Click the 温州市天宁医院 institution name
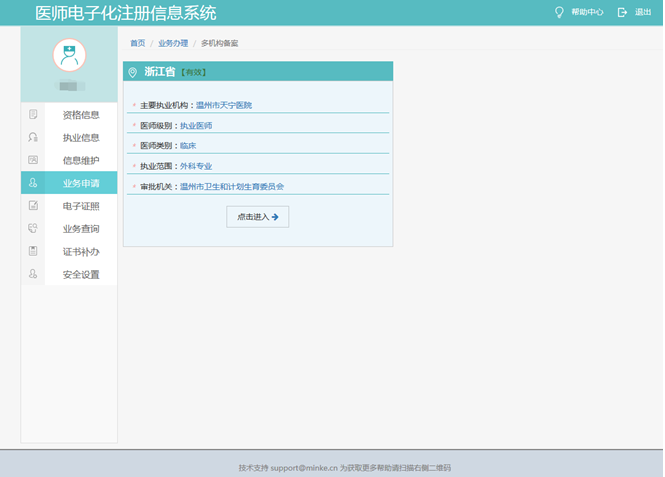The height and width of the screenshot is (477, 665). tap(224, 105)
